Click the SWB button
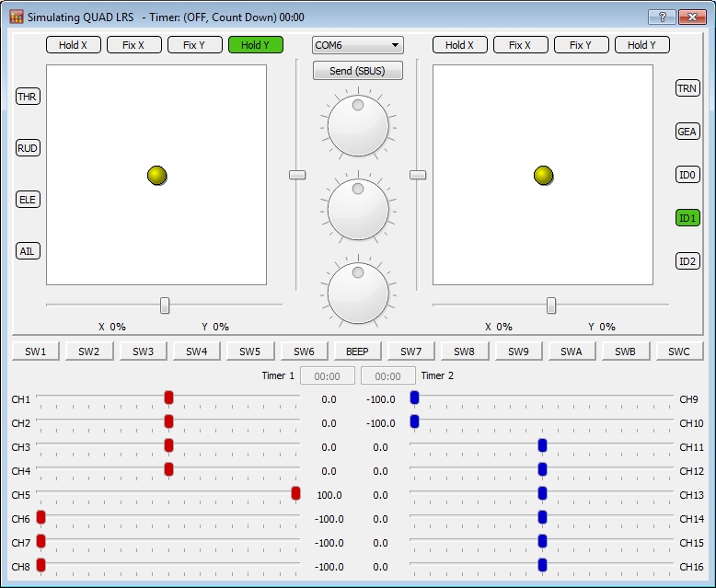This screenshot has width=716, height=588. coord(626,352)
